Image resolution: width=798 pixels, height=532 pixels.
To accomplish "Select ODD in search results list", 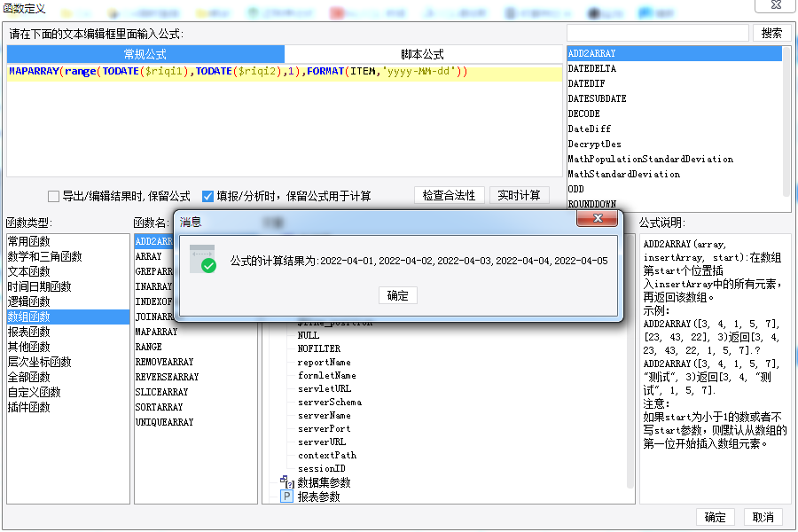I will pos(675,189).
